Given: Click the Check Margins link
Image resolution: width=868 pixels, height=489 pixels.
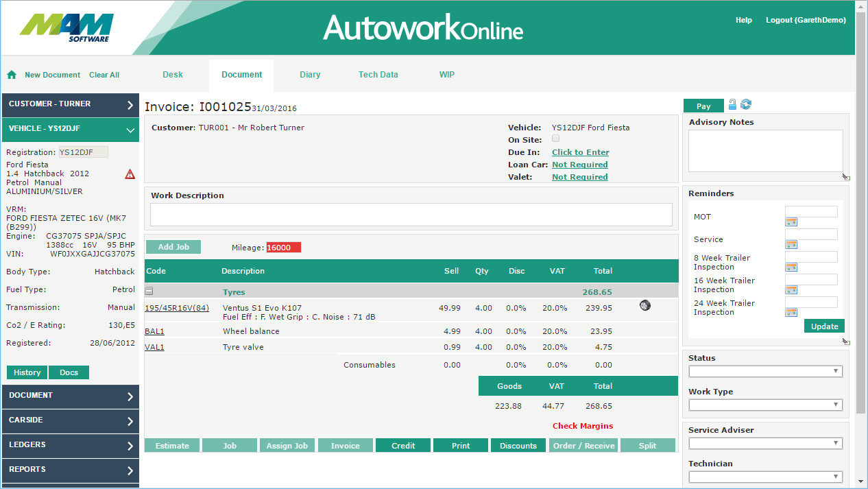Looking at the screenshot, I should [582, 426].
